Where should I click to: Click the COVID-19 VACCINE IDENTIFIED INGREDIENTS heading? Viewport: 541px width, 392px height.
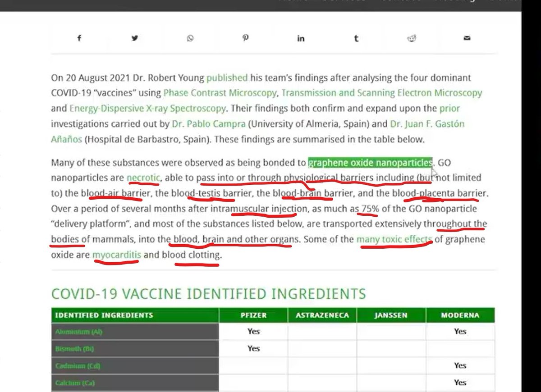(208, 293)
